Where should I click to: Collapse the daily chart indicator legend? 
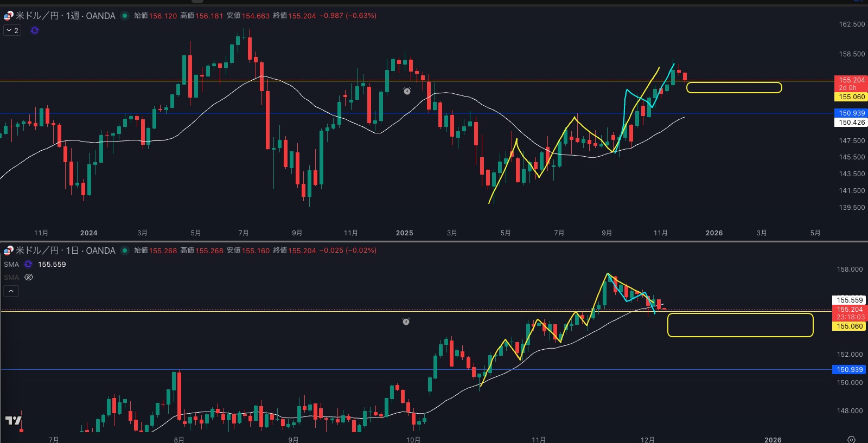click(x=11, y=291)
